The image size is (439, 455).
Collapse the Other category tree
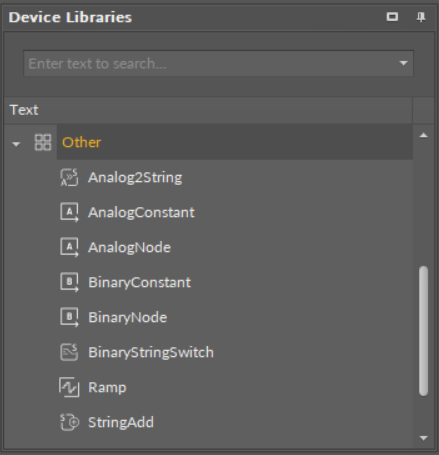[16, 144]
